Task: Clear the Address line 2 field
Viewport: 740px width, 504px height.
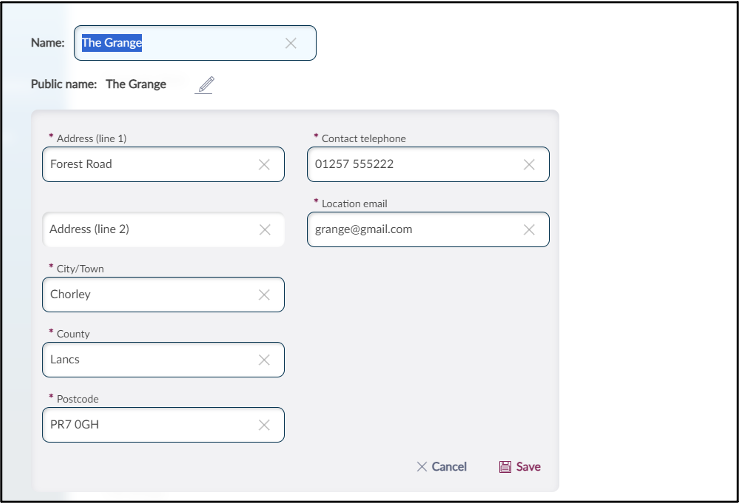Action: (x=264, y=230)
